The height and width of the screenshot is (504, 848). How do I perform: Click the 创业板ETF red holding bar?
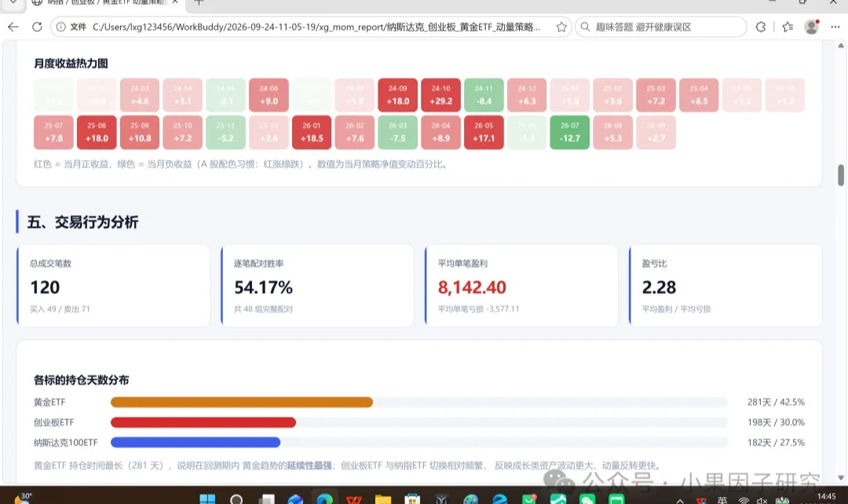coord(203,422)
